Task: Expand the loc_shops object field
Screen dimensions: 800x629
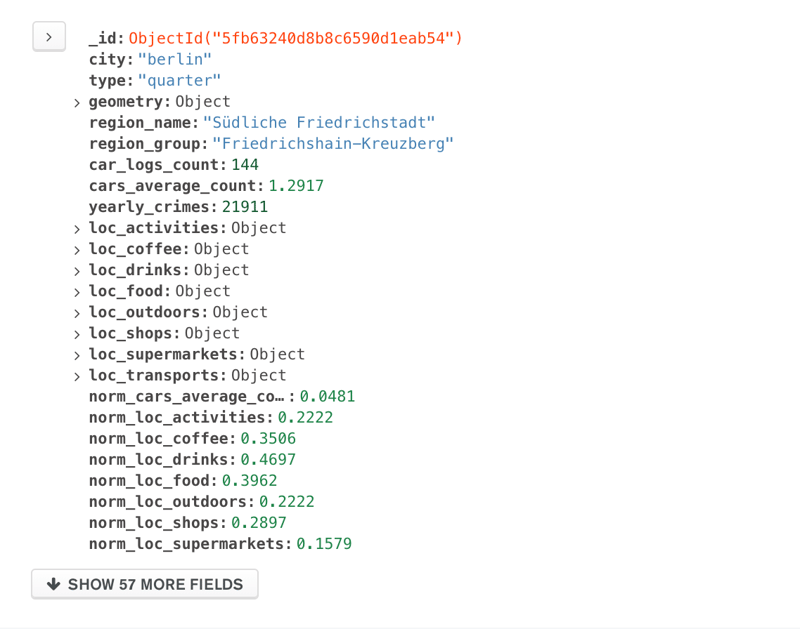Action: pyautogui.click(x=77, y=334)
